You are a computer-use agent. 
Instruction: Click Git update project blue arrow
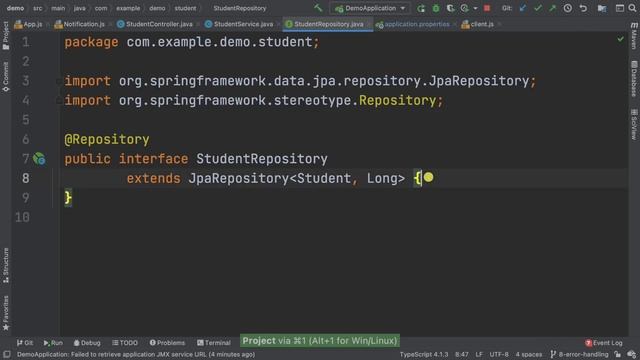[x=523, y=8]
